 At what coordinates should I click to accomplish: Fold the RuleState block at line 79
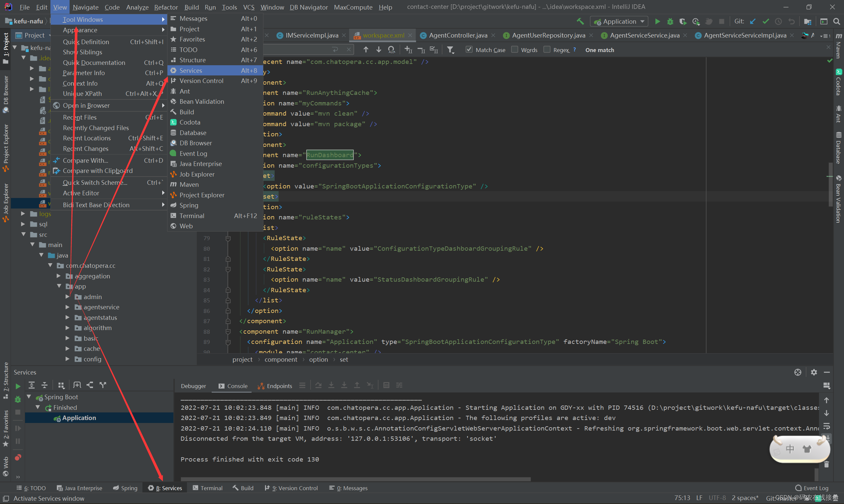(x=228, y=238)
